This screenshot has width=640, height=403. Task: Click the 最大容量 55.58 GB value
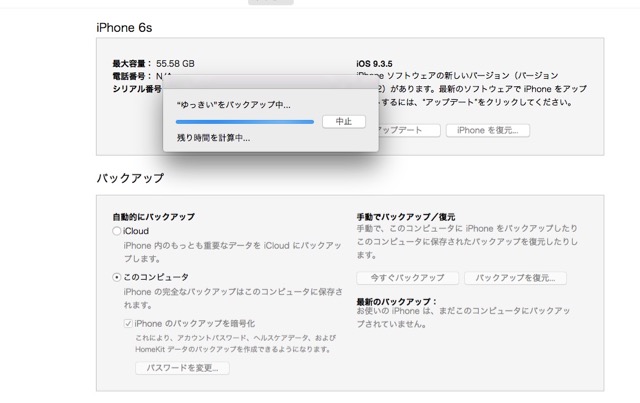coord(175,64)
